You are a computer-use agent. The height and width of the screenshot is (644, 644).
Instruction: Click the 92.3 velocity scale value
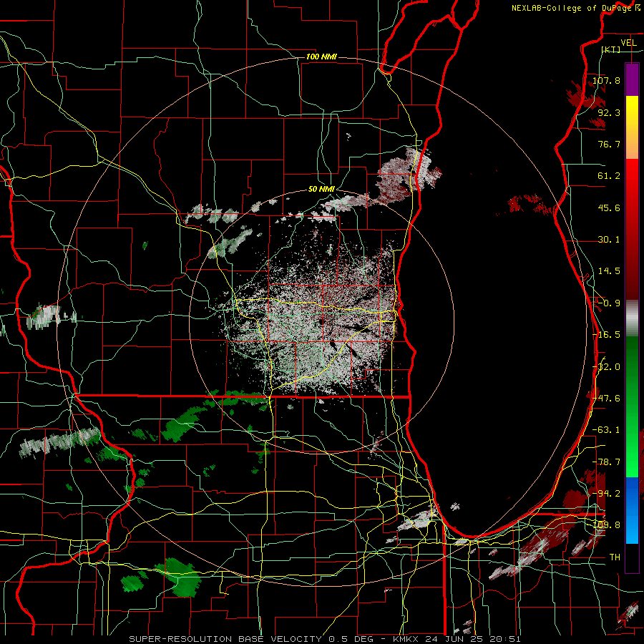coord(609,112)
